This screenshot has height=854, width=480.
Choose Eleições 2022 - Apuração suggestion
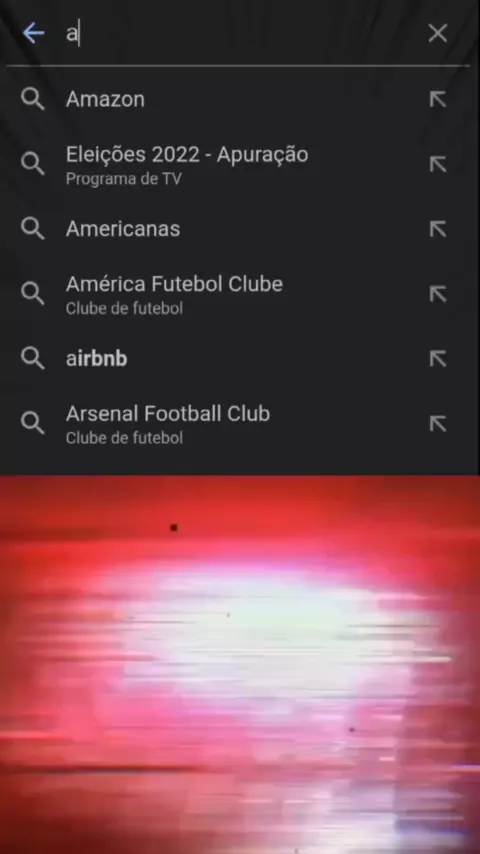tap(240, 164)
